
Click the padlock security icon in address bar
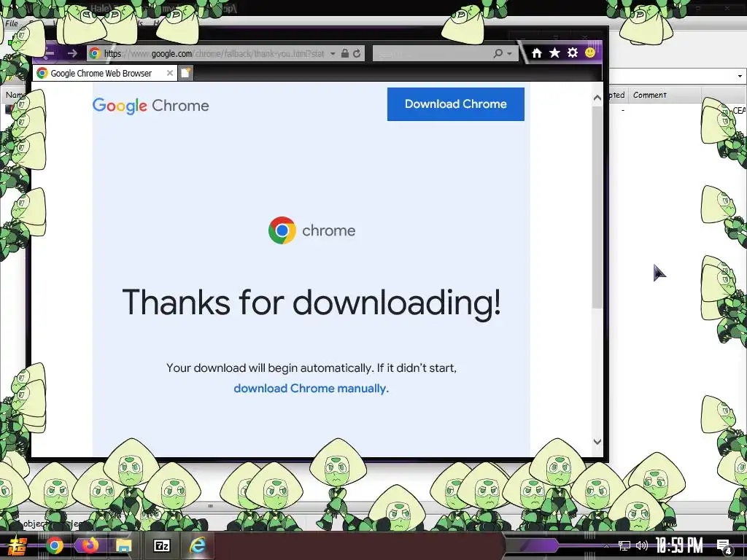coord(345,53)
